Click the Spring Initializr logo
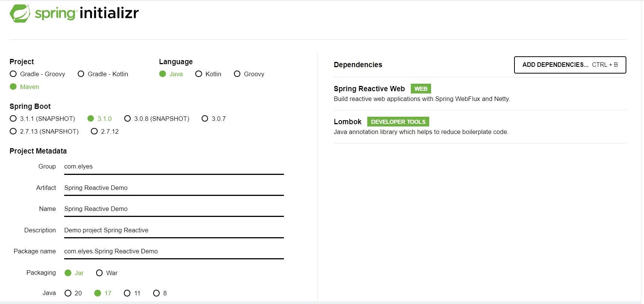Screen dimensions: 644x304 click(74, 14)
